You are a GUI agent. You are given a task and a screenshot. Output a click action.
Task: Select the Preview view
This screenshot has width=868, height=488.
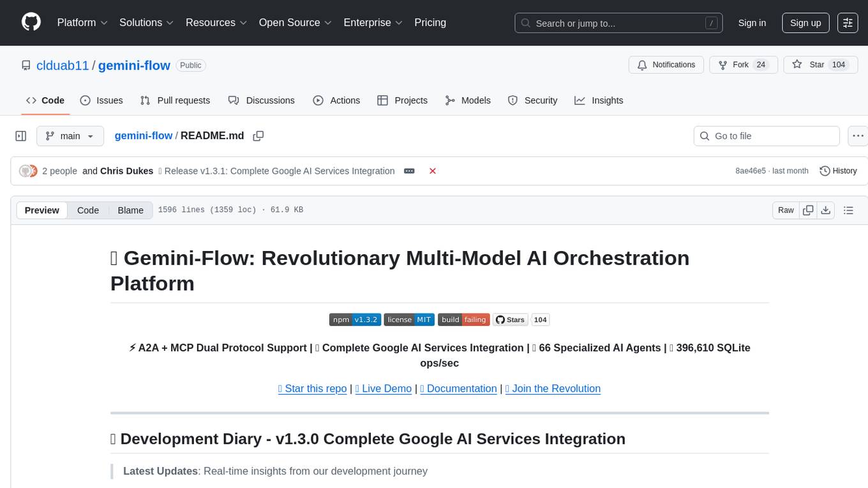pyautogui.click(x=42, y=210)
